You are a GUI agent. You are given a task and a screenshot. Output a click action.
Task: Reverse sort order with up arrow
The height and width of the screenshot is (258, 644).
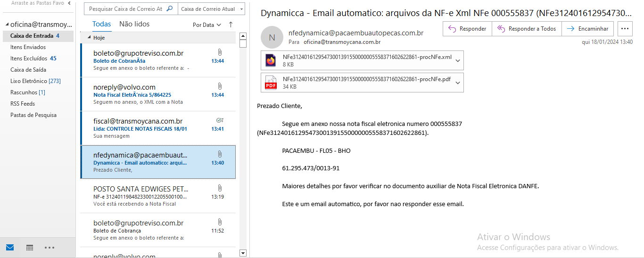(231, 25)
